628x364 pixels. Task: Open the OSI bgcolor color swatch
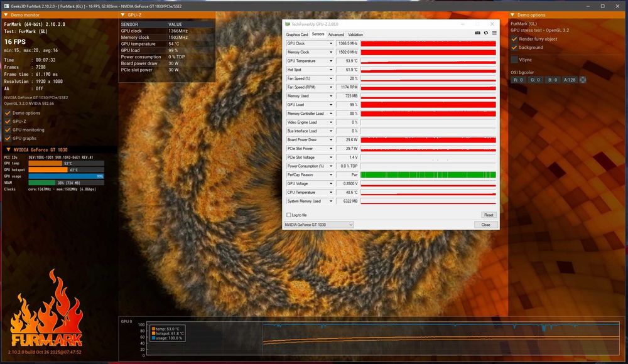pyautogui.click(x=583, y=80)
